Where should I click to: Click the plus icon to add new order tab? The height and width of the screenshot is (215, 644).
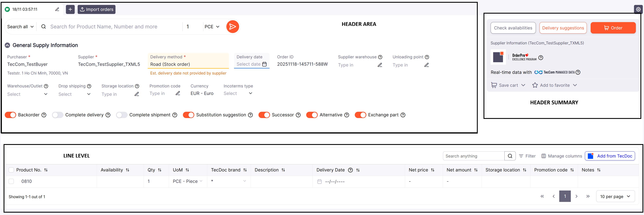[x=70, y=10]
